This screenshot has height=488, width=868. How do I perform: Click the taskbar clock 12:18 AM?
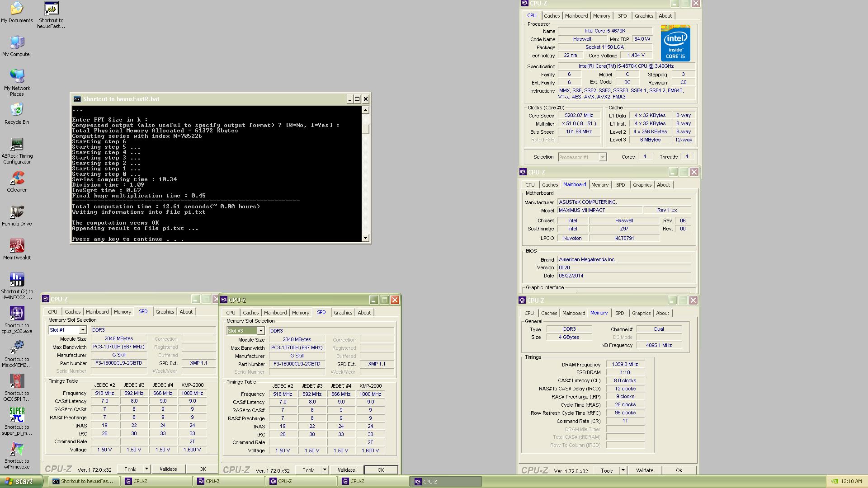(x=851, y=482)
